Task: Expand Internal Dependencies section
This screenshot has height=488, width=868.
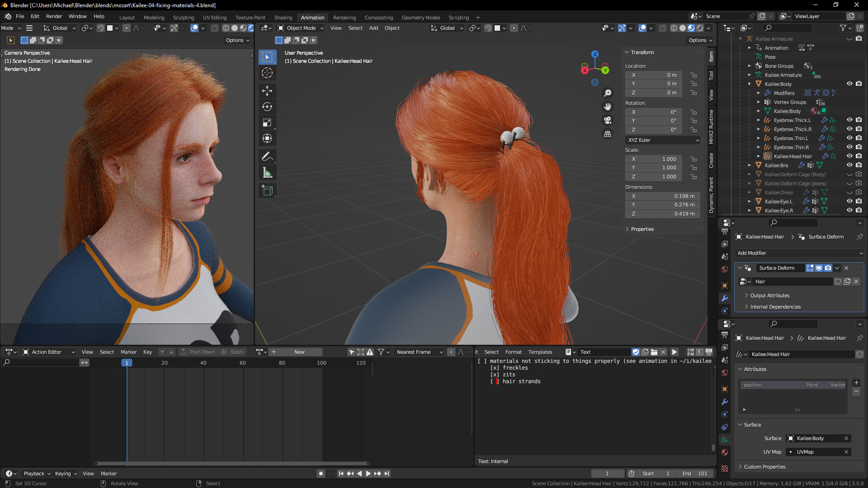Action: click(x=775, y=307)
